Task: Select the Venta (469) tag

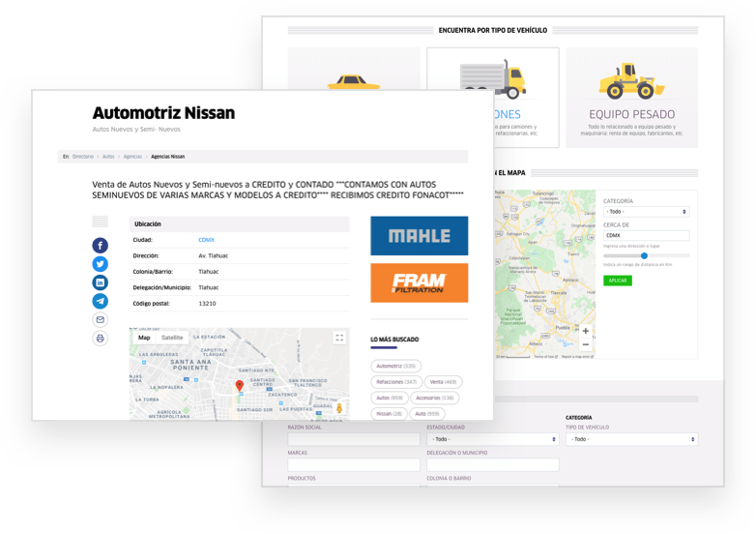Action: [x=443, y=382]
